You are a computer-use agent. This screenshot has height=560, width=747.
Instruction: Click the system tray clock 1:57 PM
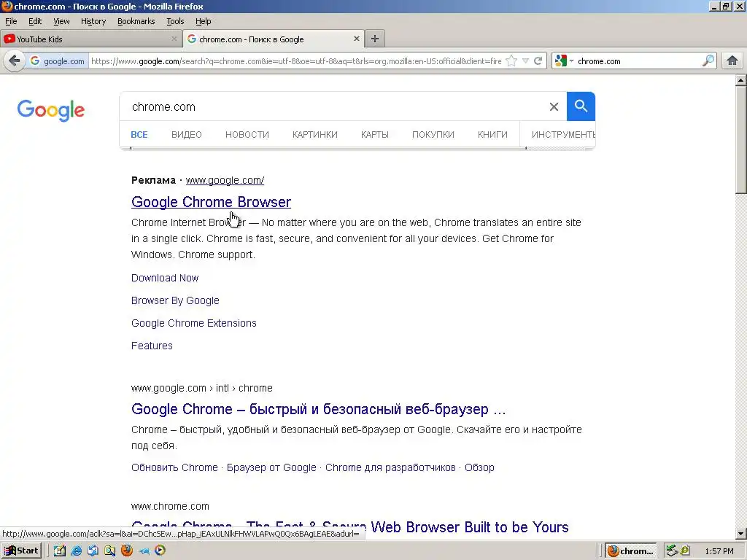coord(719,551)
